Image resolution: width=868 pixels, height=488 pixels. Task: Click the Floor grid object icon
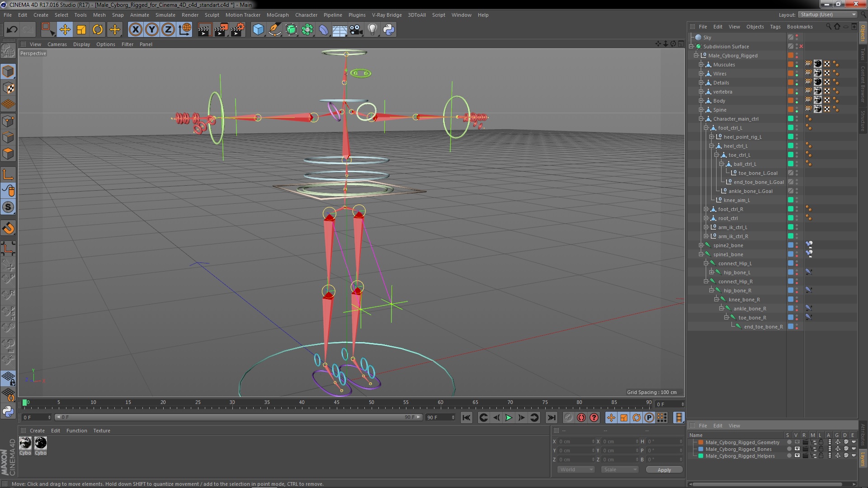click(340, 30)
